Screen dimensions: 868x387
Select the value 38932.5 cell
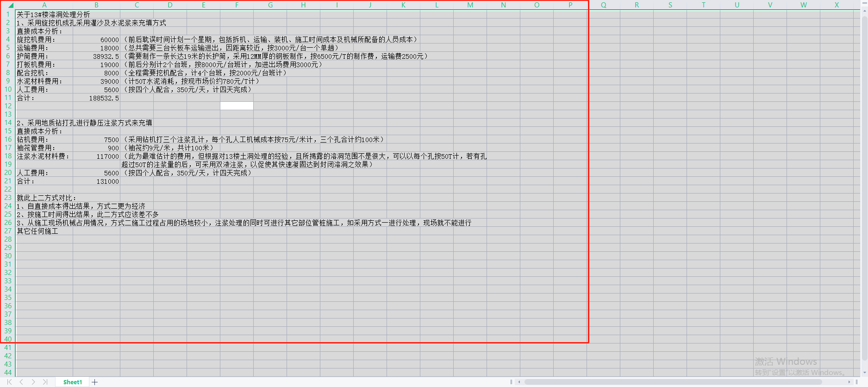(x=96, y=56)
